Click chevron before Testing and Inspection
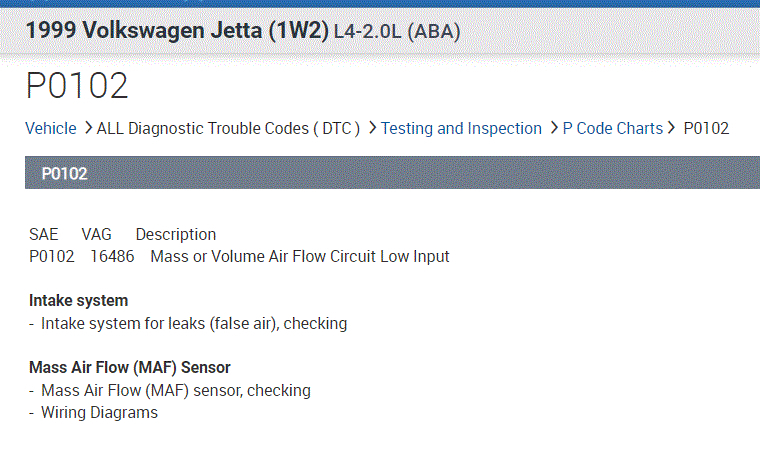760x460 pixels. coord(372,128)
